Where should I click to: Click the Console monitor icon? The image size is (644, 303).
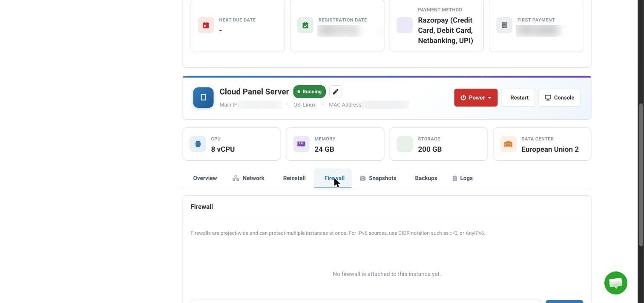(548, 98)
